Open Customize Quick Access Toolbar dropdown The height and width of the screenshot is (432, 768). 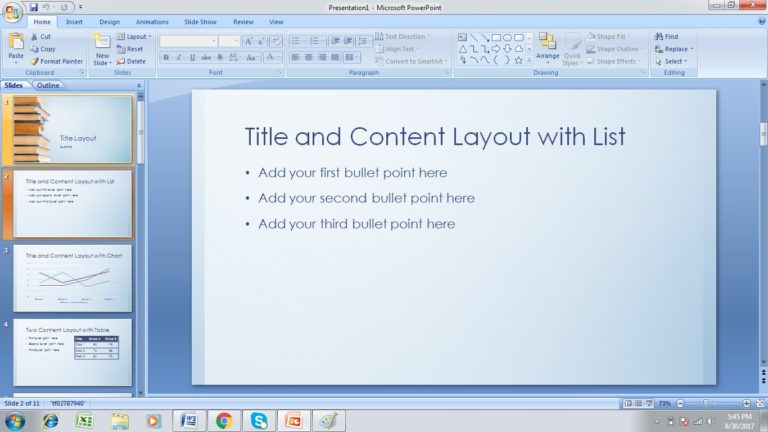(81, 7)
